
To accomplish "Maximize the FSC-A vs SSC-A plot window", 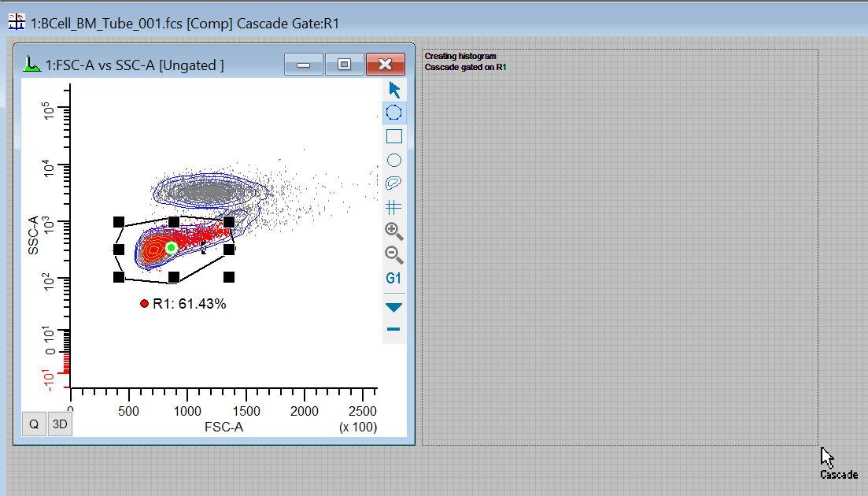I will pos(344,65).
